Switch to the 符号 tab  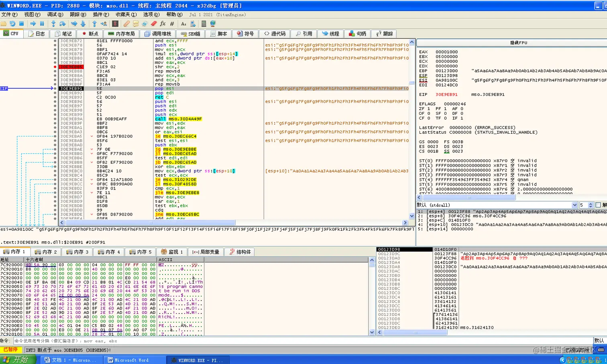(245, 34)
